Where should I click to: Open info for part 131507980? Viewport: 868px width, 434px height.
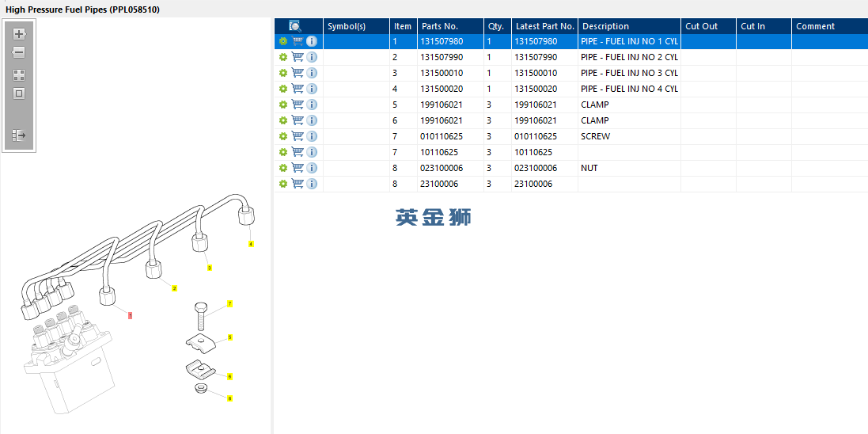312,41
